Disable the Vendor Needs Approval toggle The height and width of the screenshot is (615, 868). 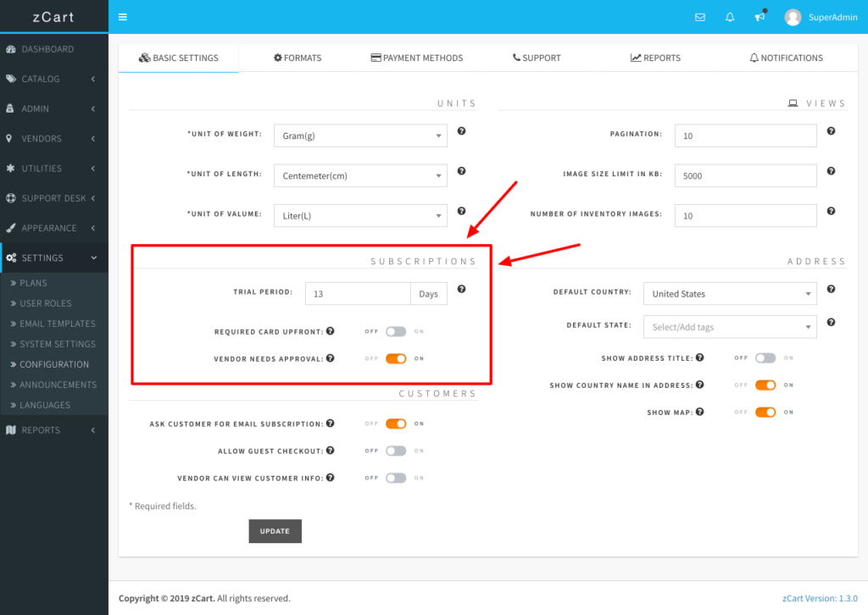click(x=396, y=359)
